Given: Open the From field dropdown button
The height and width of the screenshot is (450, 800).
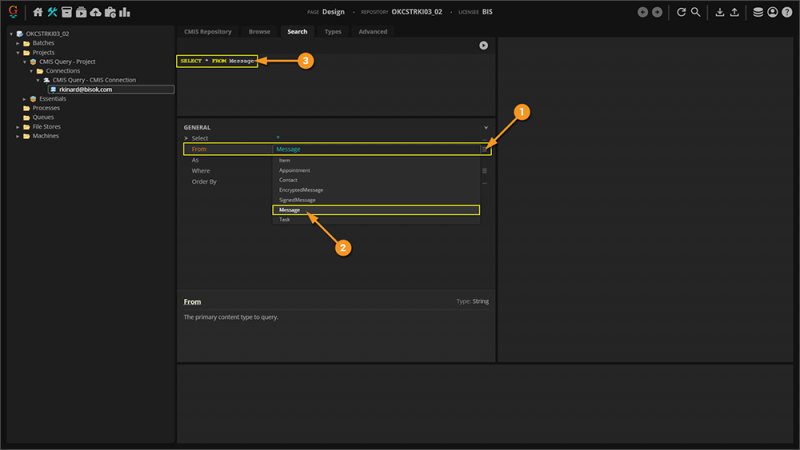Looking at the screenshot, I should 484,149.
